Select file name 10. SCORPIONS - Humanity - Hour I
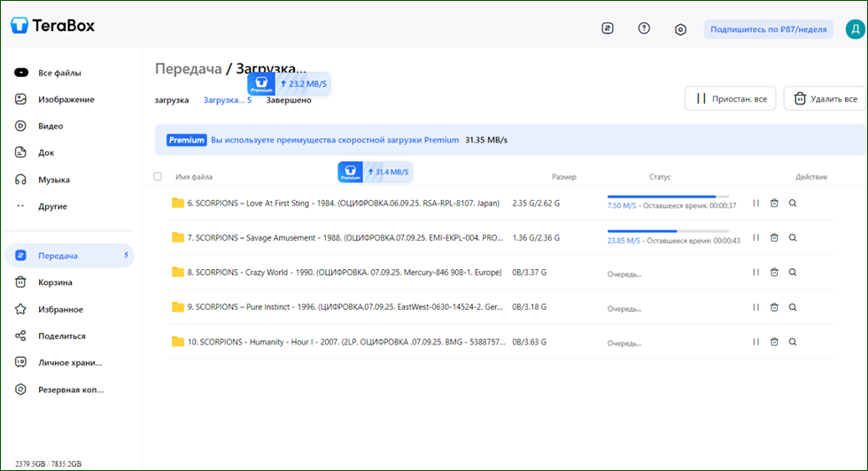Viewport: 868px width, 471px height. click(x=346, y=342)
